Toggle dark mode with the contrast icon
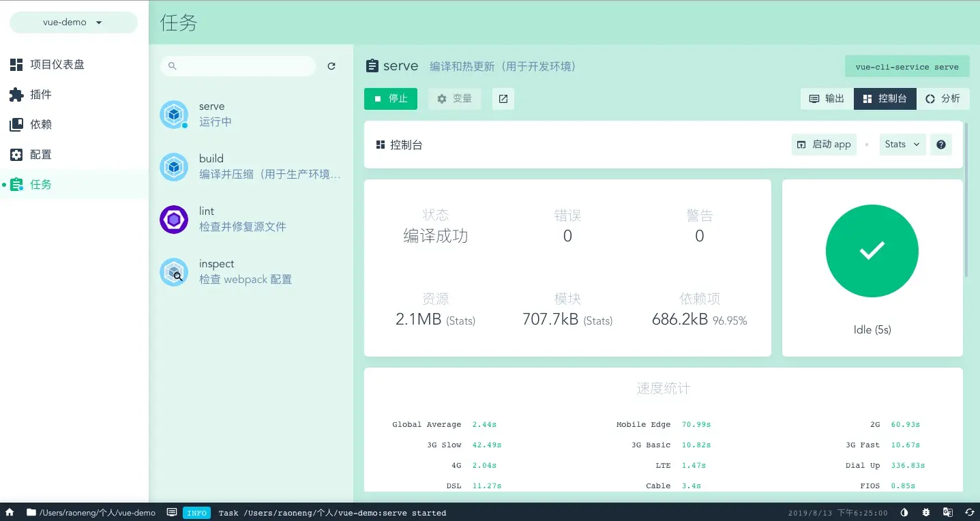Screen dimensions: 980x521 (904, 512)
